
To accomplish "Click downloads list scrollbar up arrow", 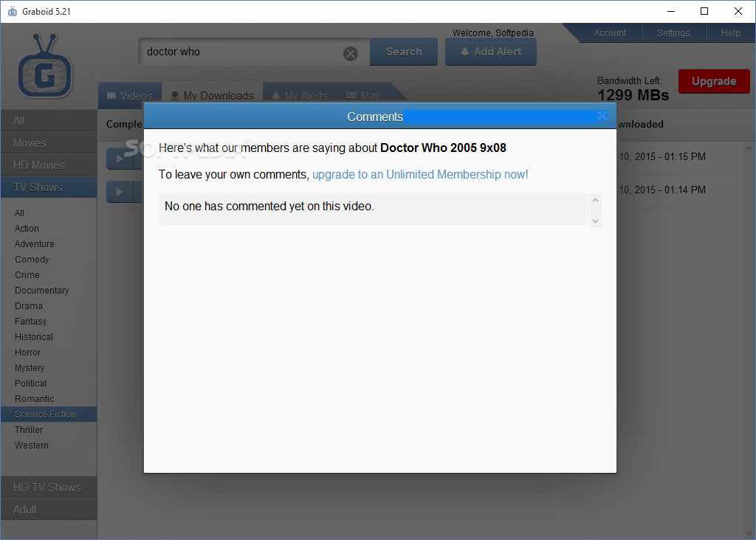I will click(x=749, y=148).
